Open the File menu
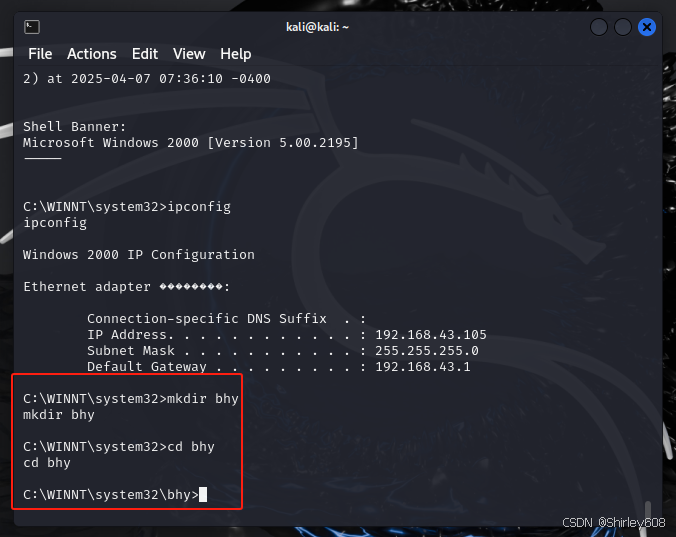This screenshot has height=537, width=676. (x=40, y=54)
